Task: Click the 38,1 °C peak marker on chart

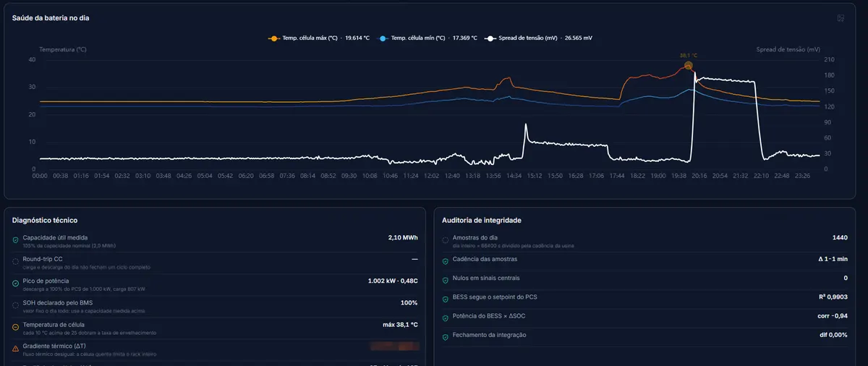Action: pos(689,66)
